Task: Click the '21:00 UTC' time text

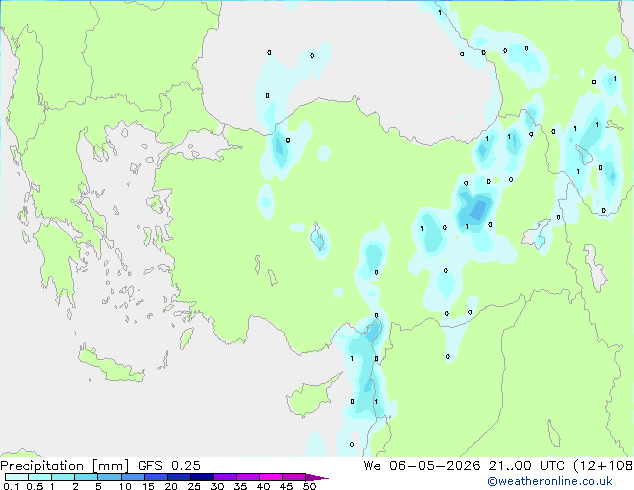Action: coord(526,465)
